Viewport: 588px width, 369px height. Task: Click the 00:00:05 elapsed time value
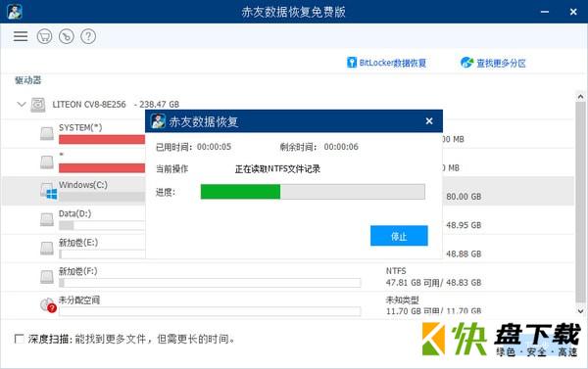point(214,147)
